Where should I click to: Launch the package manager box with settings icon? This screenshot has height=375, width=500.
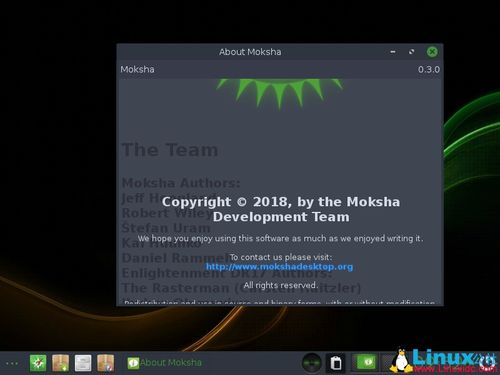pos(105,363)
